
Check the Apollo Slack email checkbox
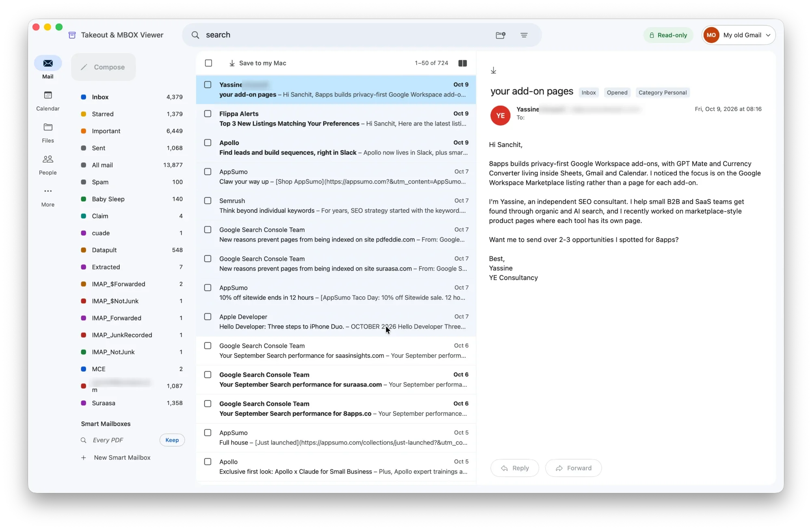208,143
